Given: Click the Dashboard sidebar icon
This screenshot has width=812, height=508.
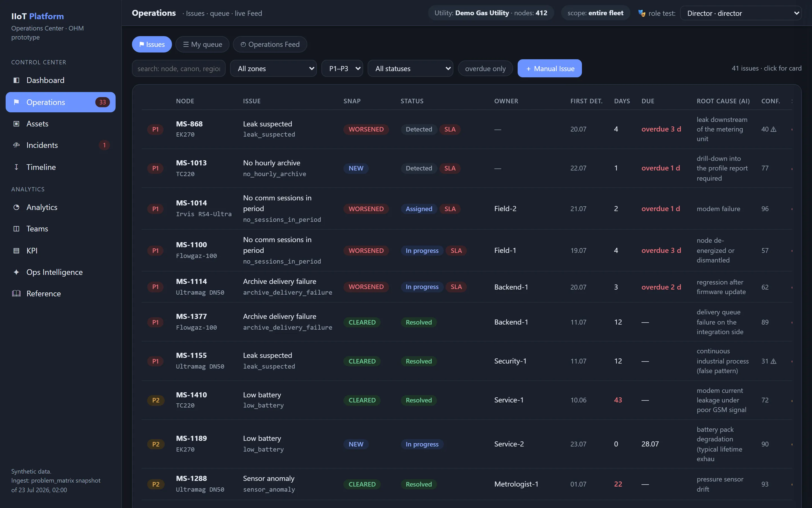Looking at the screenshot, I should click(x=16, y=80).
